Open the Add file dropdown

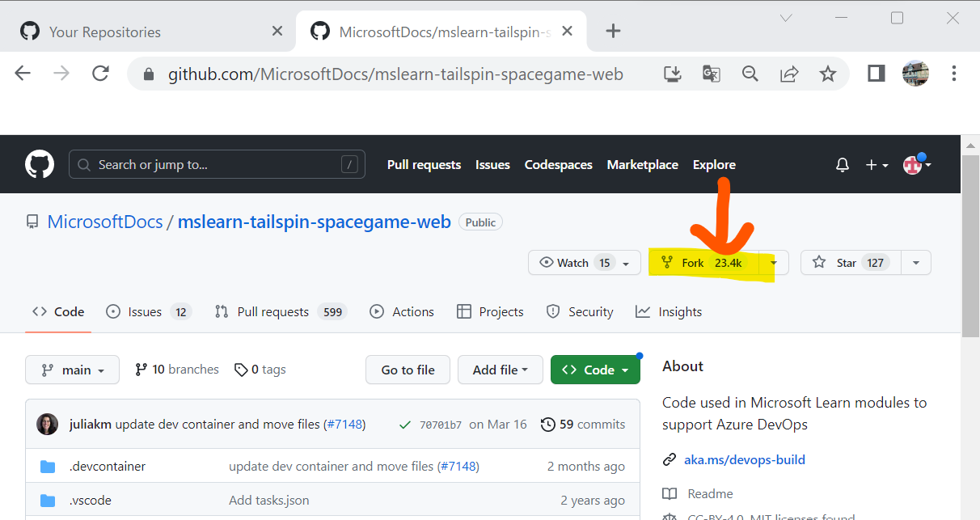click(x=501, y=370)
